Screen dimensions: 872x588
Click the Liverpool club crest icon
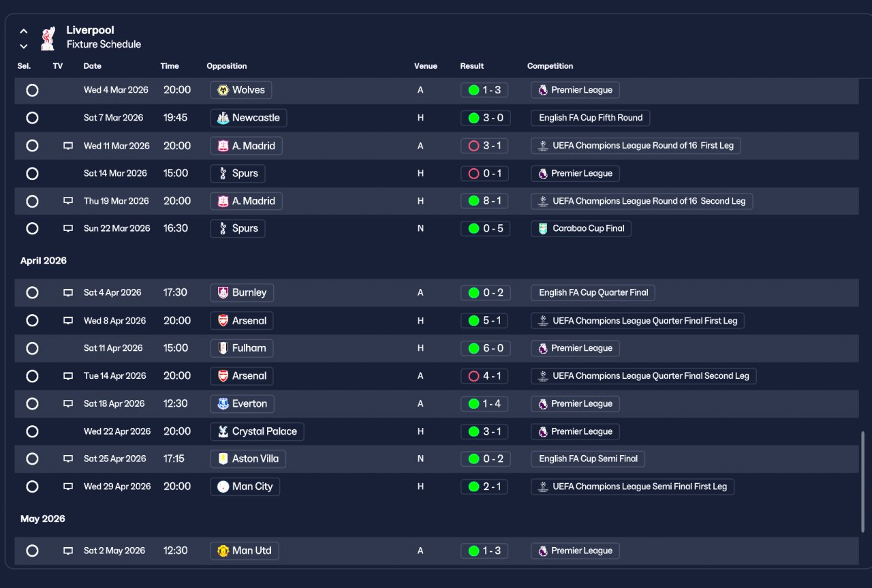(x=47, y=38)
